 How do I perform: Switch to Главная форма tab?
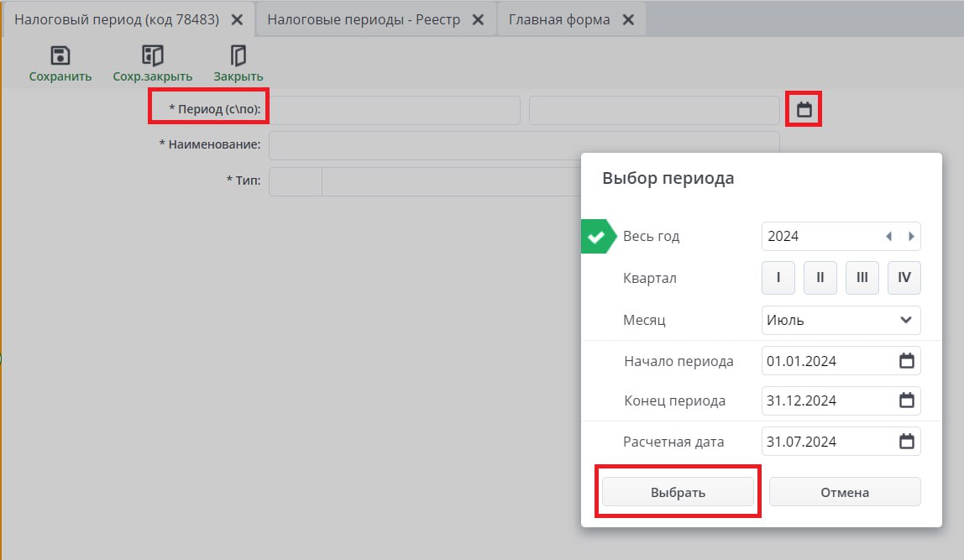[559, 19]
